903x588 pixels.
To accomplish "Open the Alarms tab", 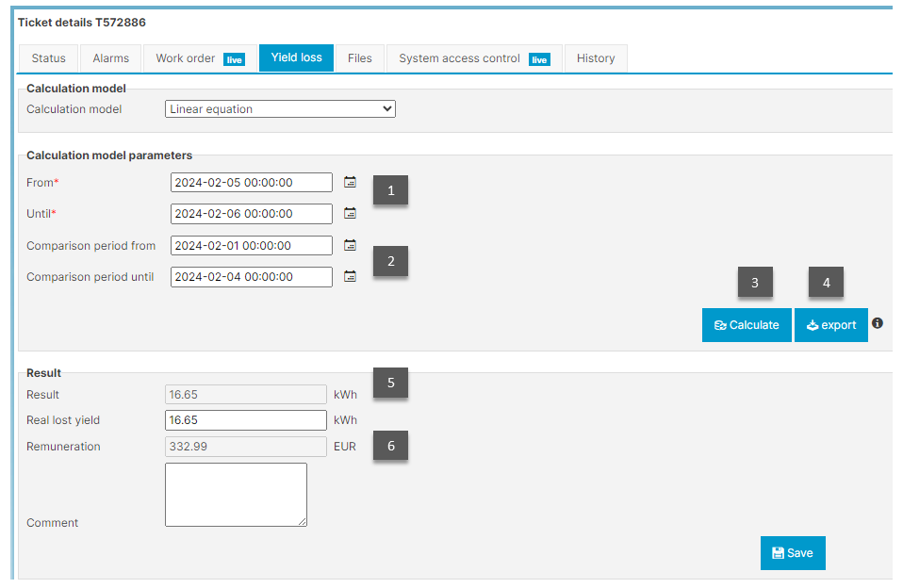I will click(111, 58).
